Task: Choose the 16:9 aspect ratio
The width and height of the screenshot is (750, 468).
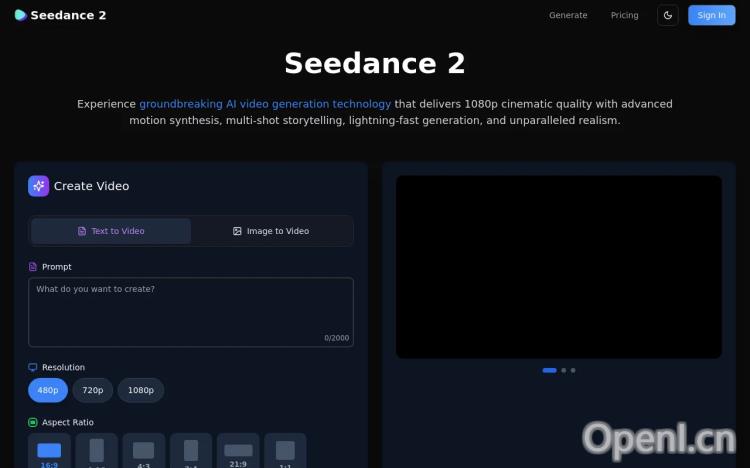Action: click(x=49, y=451)
